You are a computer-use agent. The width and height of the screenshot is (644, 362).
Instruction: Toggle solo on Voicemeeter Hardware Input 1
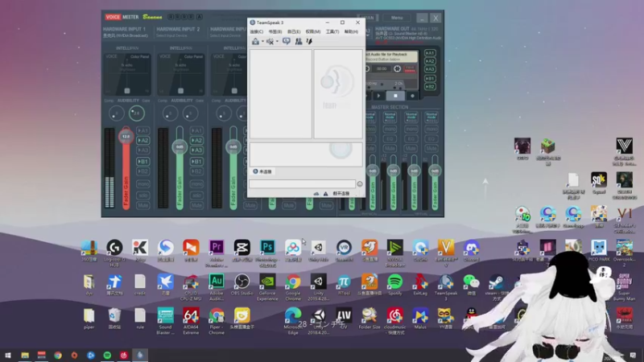tap(142, 195)
